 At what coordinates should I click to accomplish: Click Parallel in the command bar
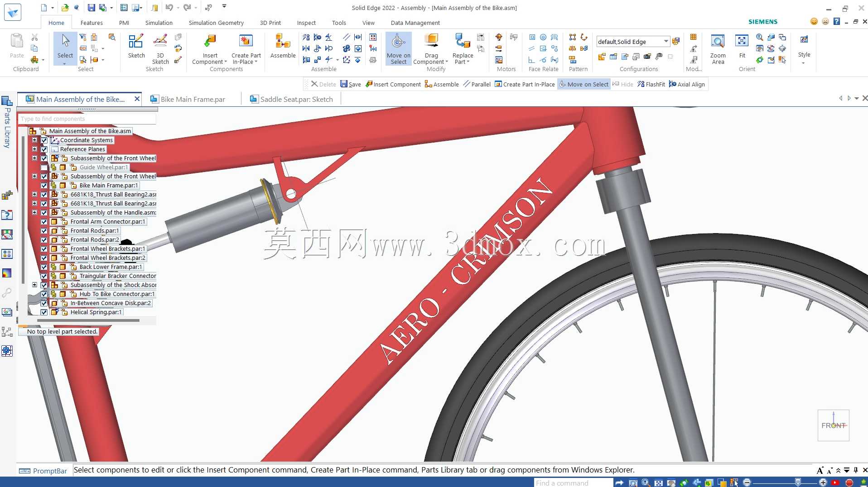click(477, 84)
